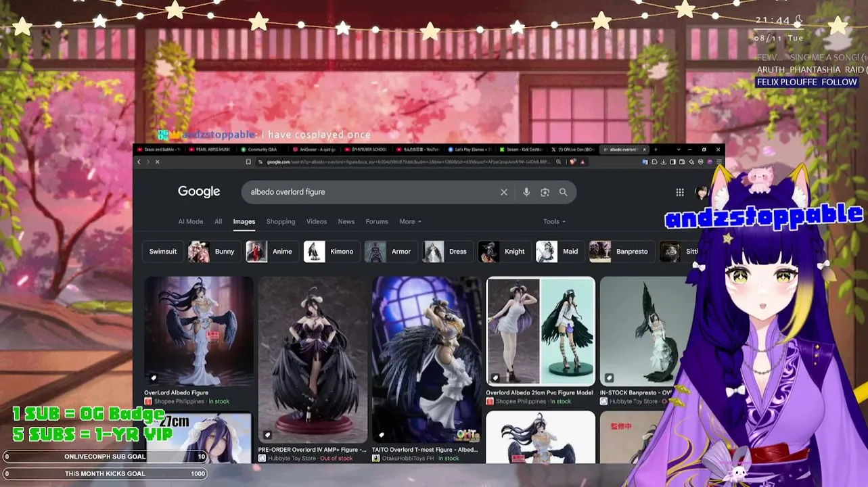Open the IN-STOCK Banpresto figure image
868x487 pixels.
(646, 331)
